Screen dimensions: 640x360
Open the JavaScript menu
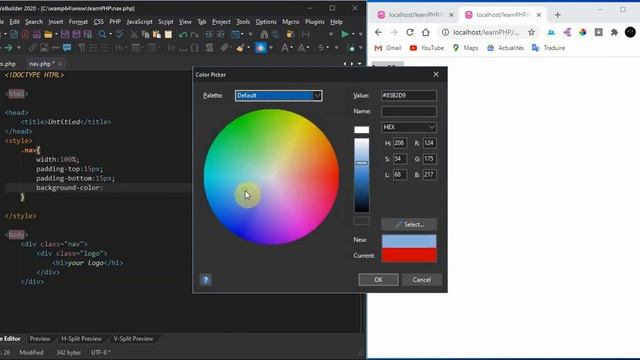[x=139, y=22]
